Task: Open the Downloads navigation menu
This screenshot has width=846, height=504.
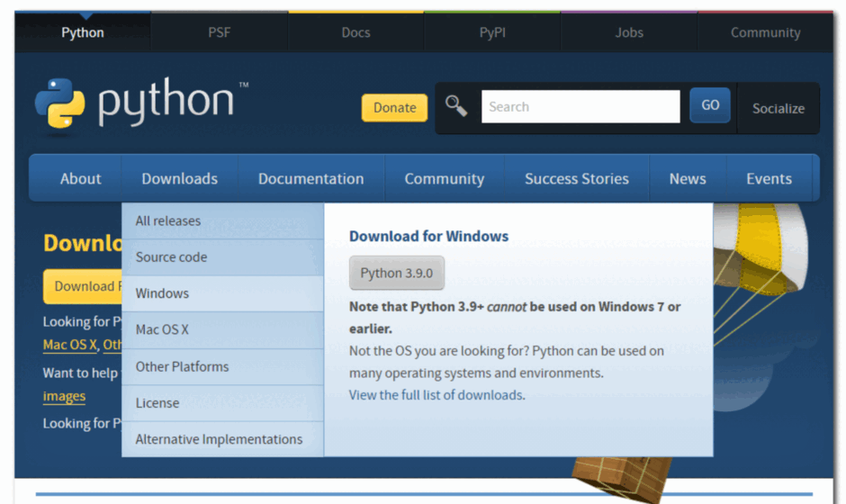Action: click(x=180, y=178)
